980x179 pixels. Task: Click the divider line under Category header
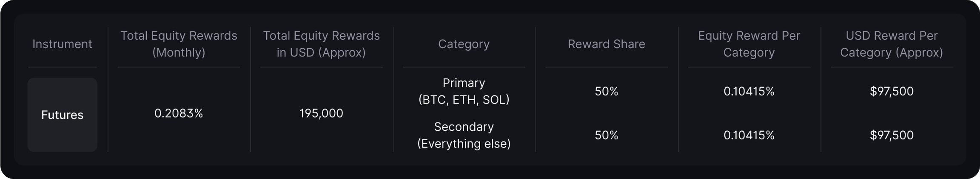(464, 67)
